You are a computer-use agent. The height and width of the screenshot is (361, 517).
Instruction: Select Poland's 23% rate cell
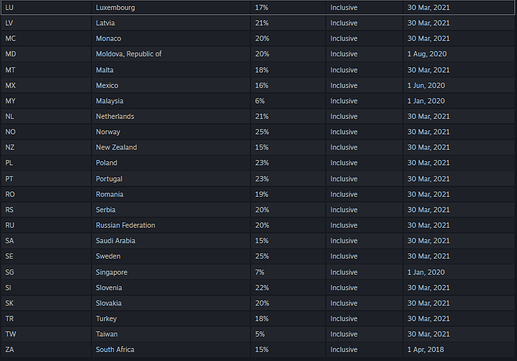point(288,163)
